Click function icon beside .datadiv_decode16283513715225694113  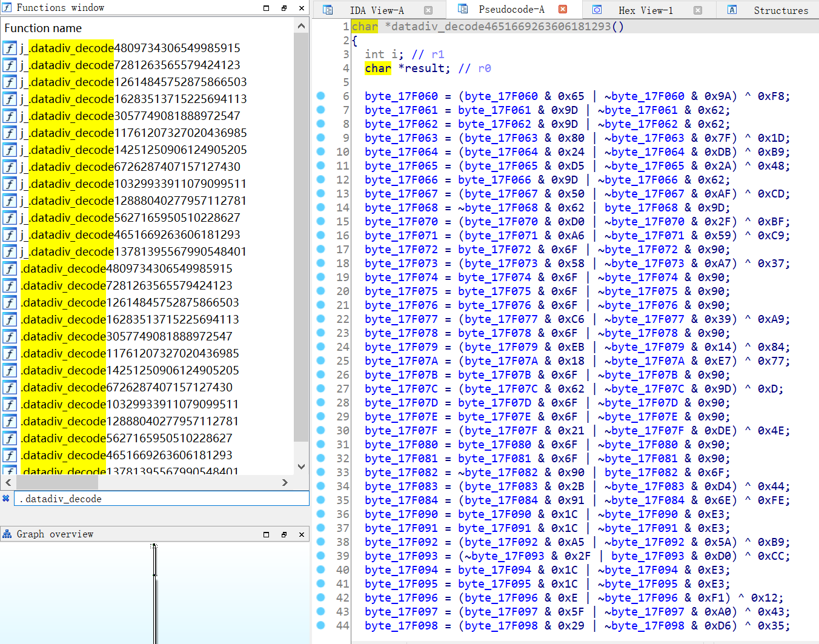[10, 319]
